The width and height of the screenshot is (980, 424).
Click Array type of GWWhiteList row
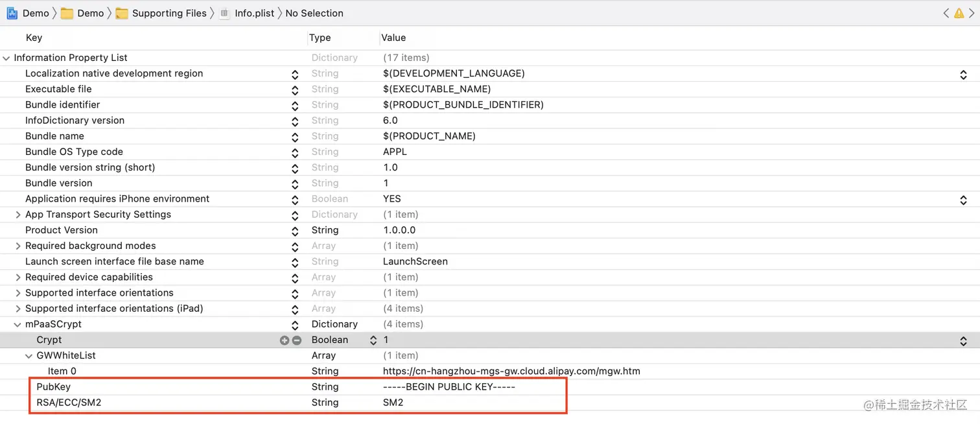323,355
